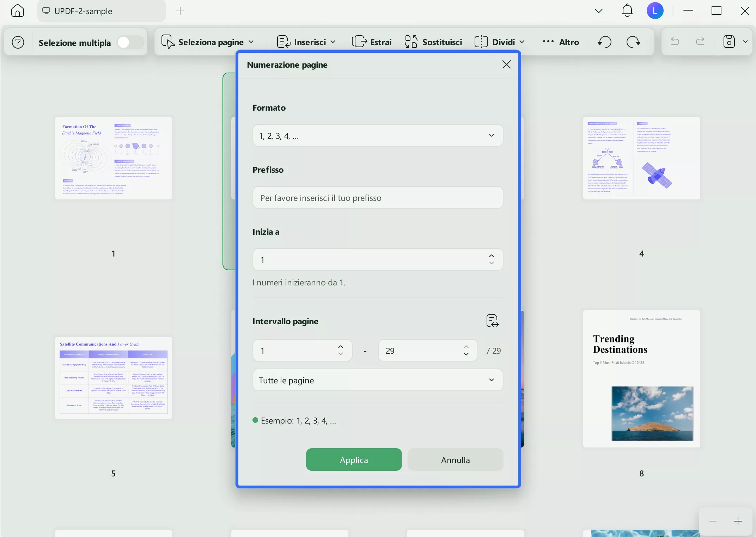
Task: Open the Dividi split tool
Action: [499, 42]
